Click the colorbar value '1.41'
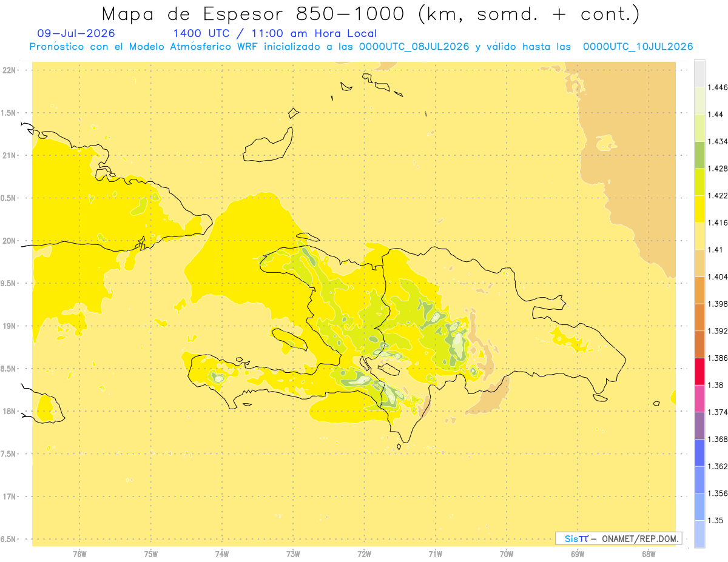 click(x=716, y=250)
